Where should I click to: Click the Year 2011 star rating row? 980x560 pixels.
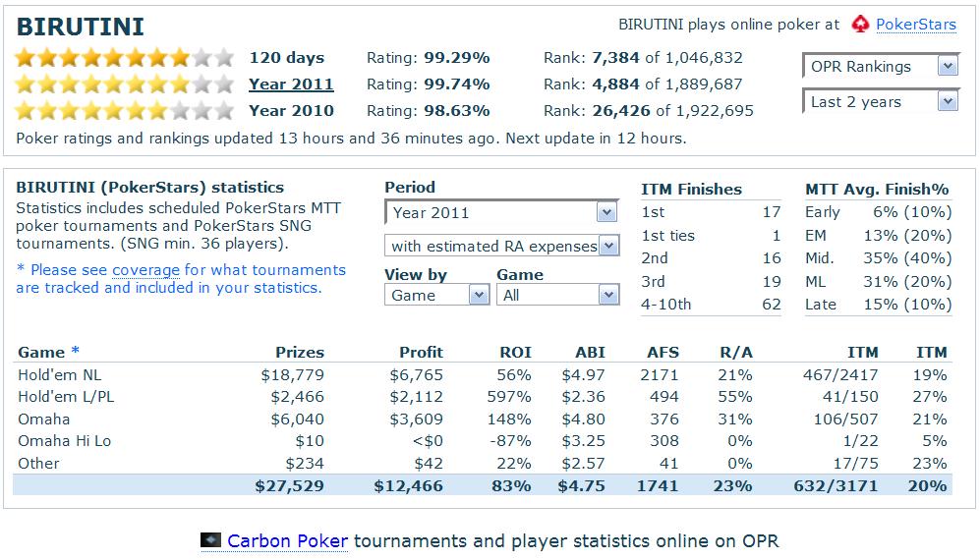pos(125,84)
